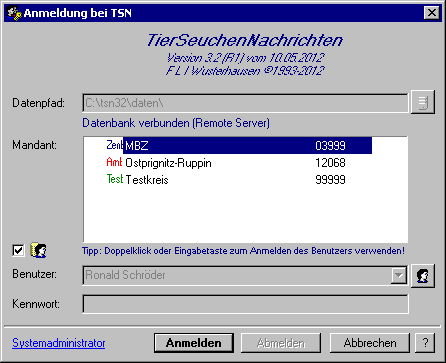
Task: Click the mandant number 99999
Action: 330,180
